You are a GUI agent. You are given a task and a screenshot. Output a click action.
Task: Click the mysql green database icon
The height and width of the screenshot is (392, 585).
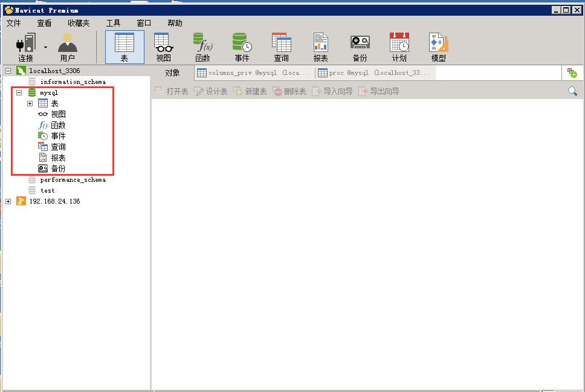32,92
